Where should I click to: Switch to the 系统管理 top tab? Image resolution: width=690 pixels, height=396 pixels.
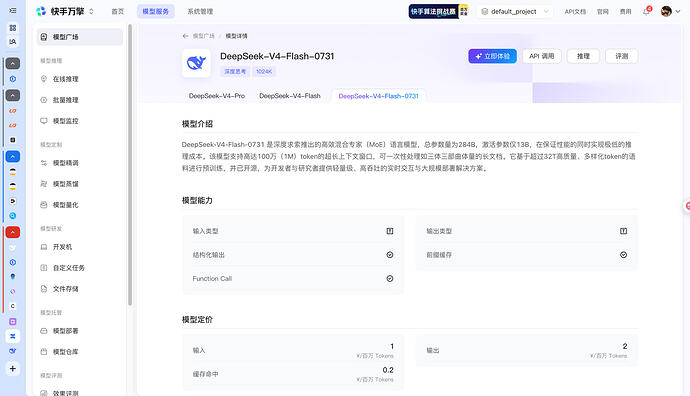pyautogui.click(x=200, y=11)
